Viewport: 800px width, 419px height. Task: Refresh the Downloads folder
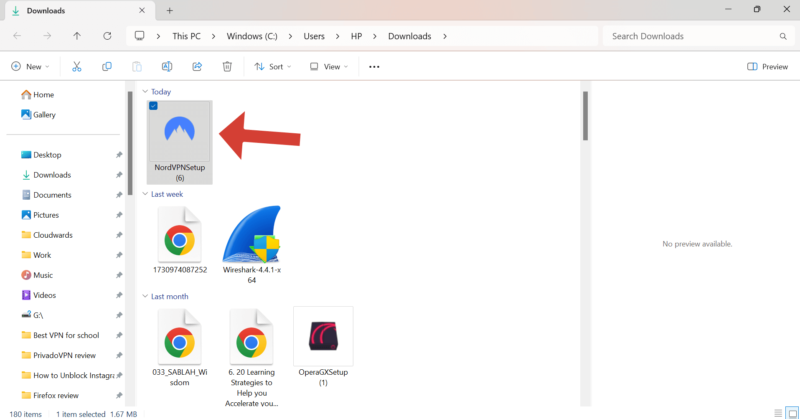[x=107, y=36]
